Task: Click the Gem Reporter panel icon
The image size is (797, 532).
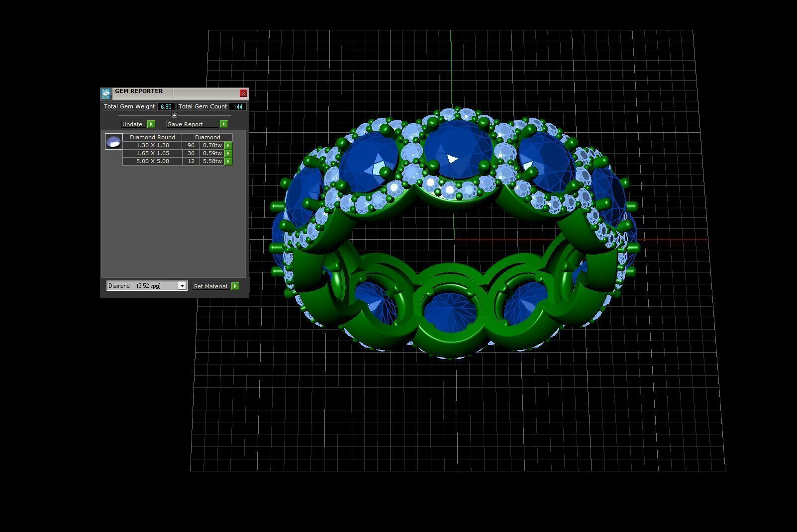Action: pyautogui.click(x=105, y=93)
